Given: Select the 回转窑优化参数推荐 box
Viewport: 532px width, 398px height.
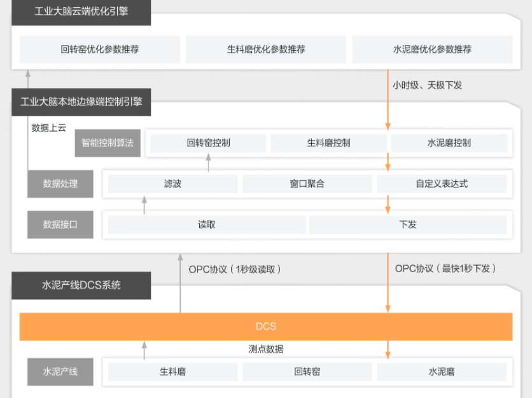Looking at the screenshot, I should tap(100, 49).
